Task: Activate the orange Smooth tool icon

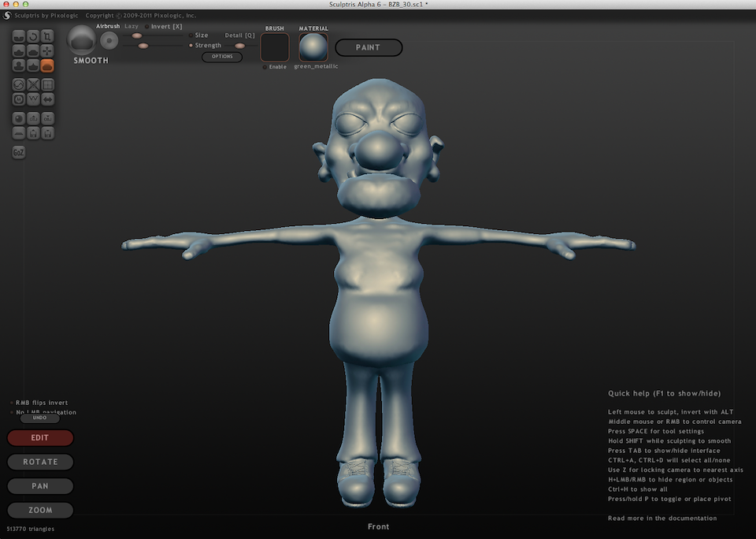Action: click(47, 66)
